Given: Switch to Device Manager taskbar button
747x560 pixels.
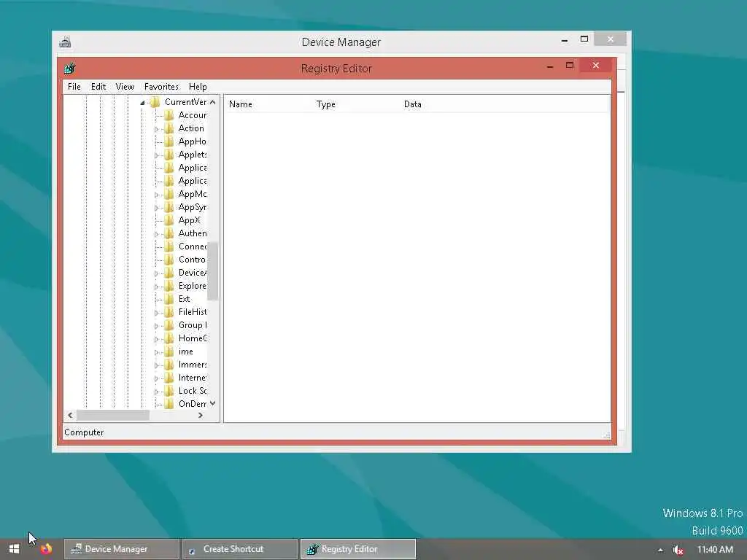Looking at the screenshot, I should 122,549.
